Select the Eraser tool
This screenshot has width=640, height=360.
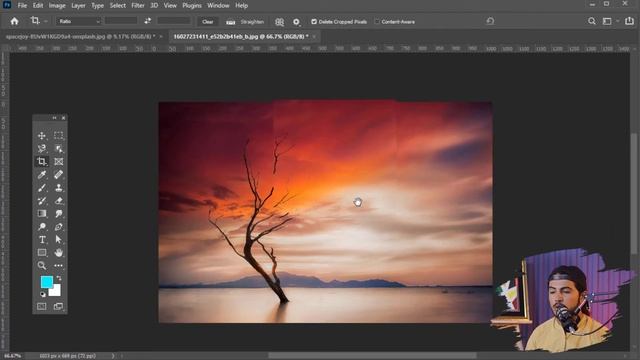58,200
